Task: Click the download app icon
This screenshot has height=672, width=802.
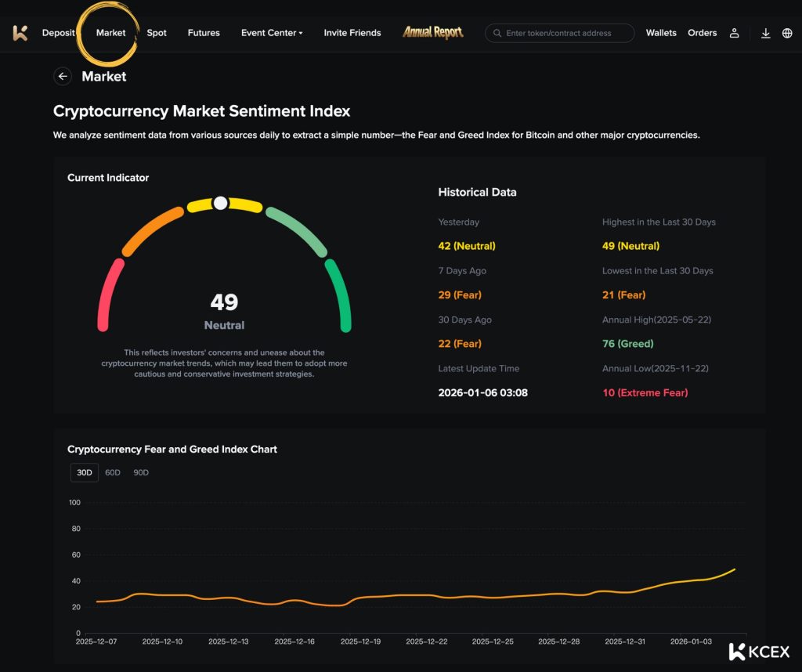Action: pos(766,33)
